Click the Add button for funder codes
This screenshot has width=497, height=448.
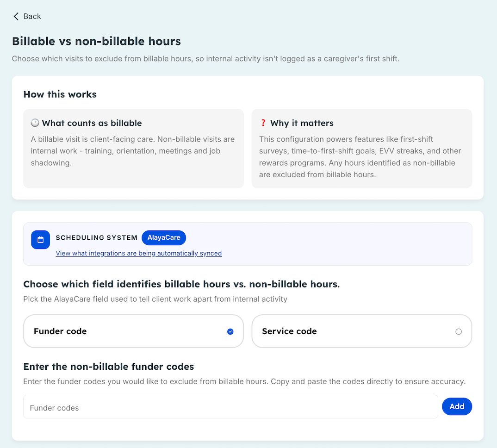point(457,406)
